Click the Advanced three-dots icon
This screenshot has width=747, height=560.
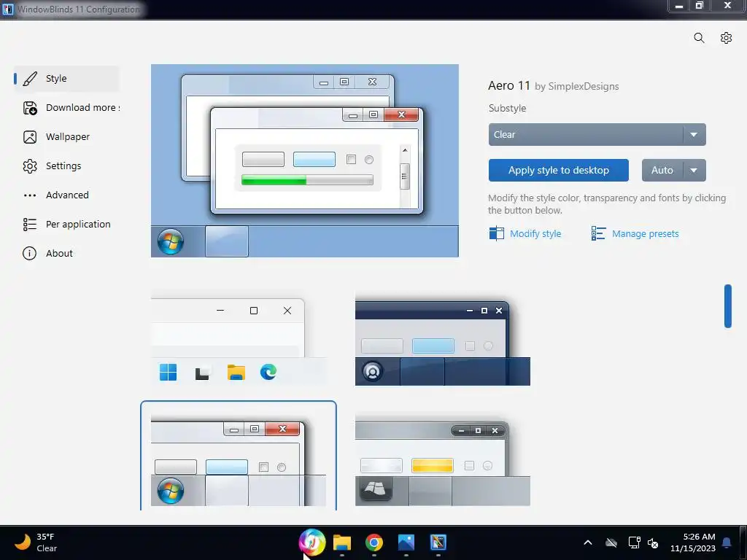[30, 195]
